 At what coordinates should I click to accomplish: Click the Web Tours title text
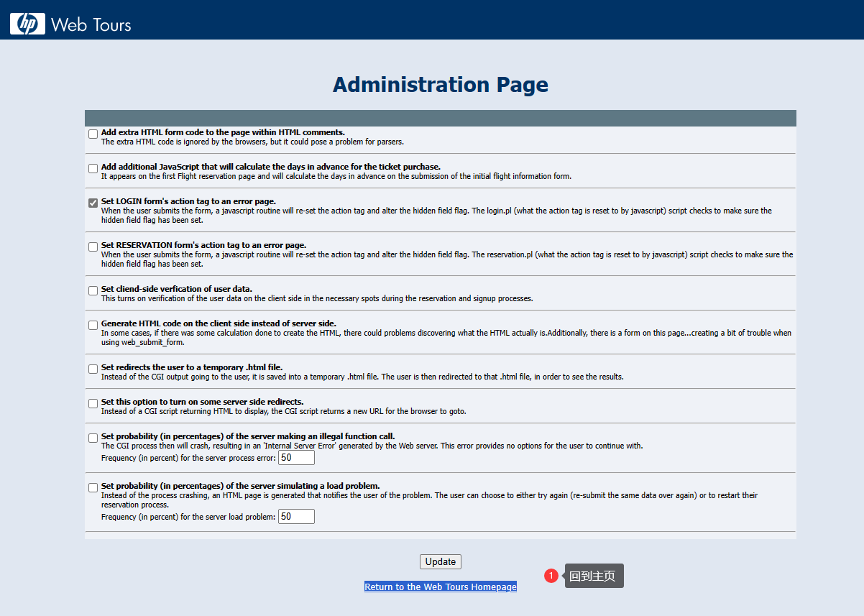pos(91,25)
